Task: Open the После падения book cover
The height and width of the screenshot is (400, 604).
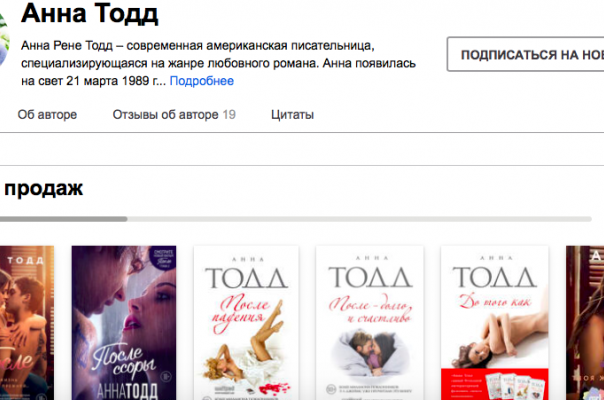Action: [x=246, y=323]
